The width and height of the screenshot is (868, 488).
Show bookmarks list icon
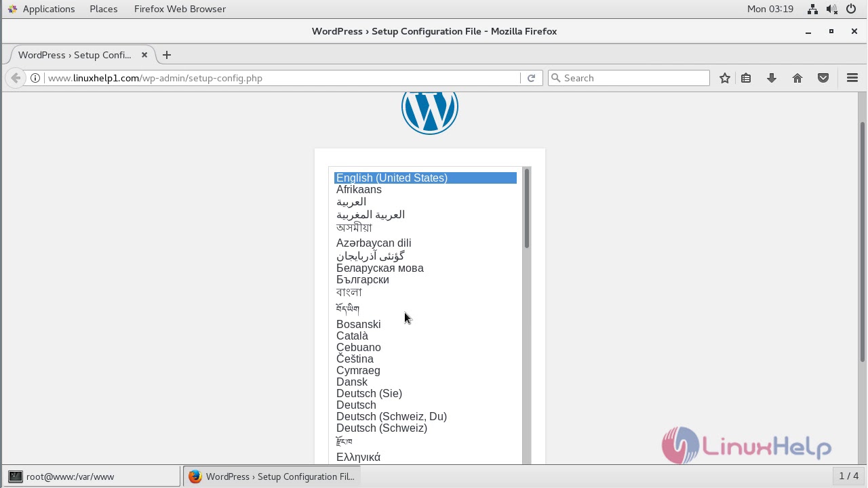point(746,78)
